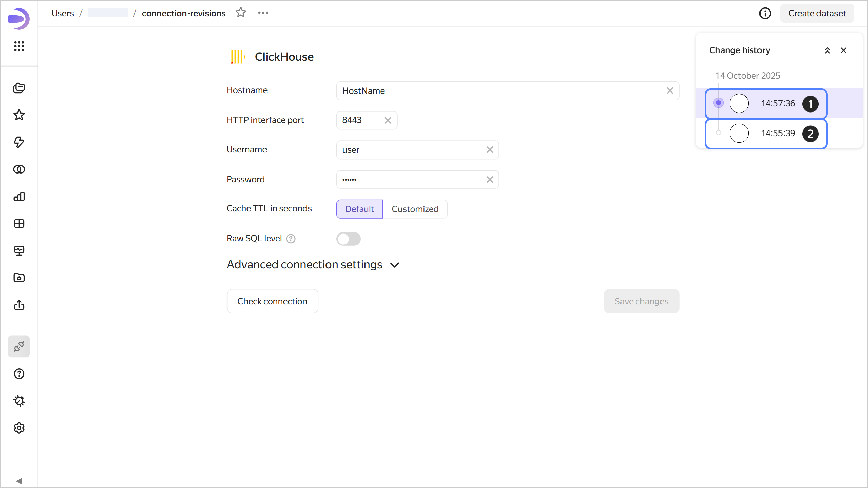Open Favorites star in left sidebar

19,115
